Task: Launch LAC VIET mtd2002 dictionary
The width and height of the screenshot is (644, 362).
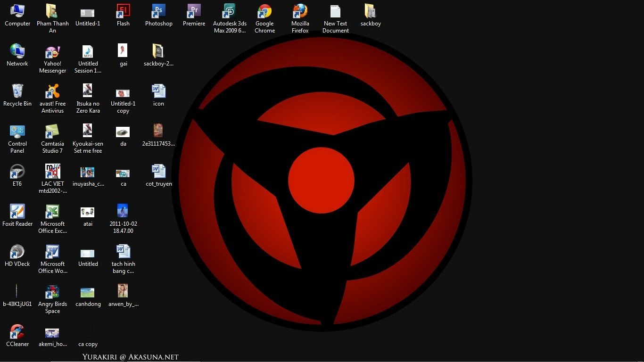Action: coord(52,179)
